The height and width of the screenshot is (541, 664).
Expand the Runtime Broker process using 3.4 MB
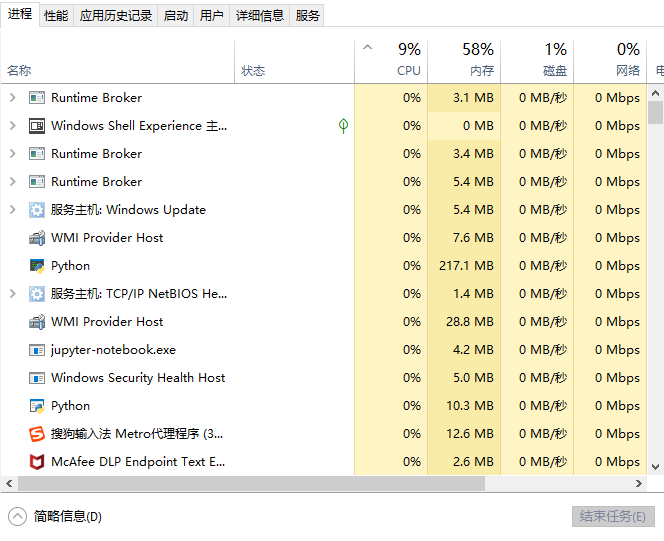click(x=13, y=154)
